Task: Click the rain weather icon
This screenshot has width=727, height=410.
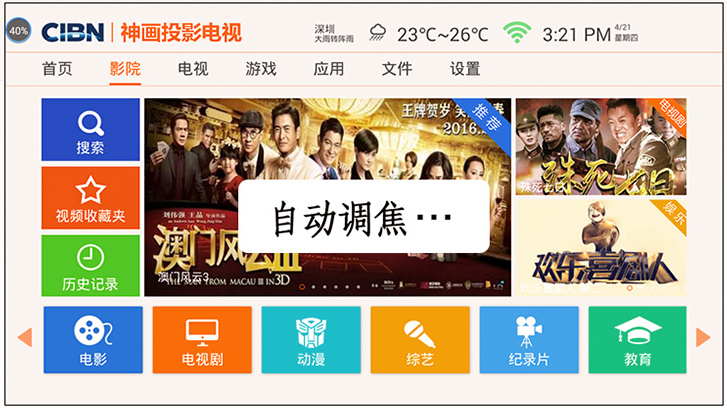Action: 377,32
